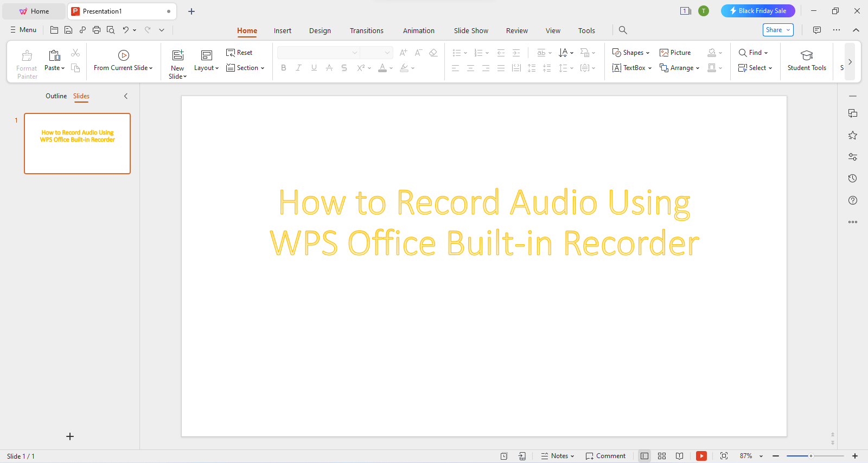The height and width of the screenshot is (463, 868).
Task: Open the Insert ribbon tab
Action: coord(283,30)
